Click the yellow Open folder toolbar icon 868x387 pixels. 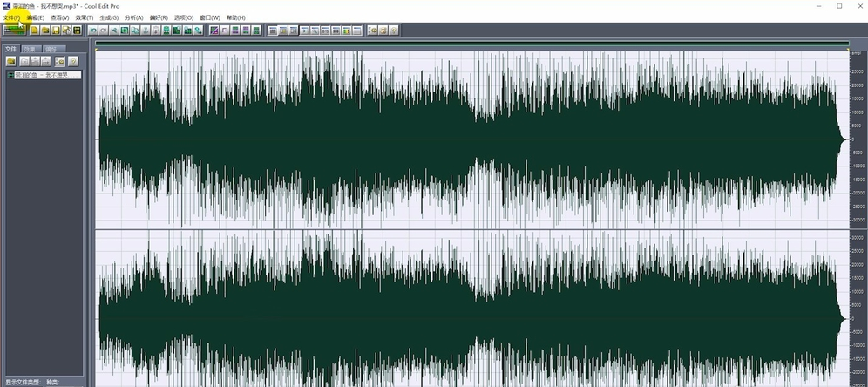[44, 31]
